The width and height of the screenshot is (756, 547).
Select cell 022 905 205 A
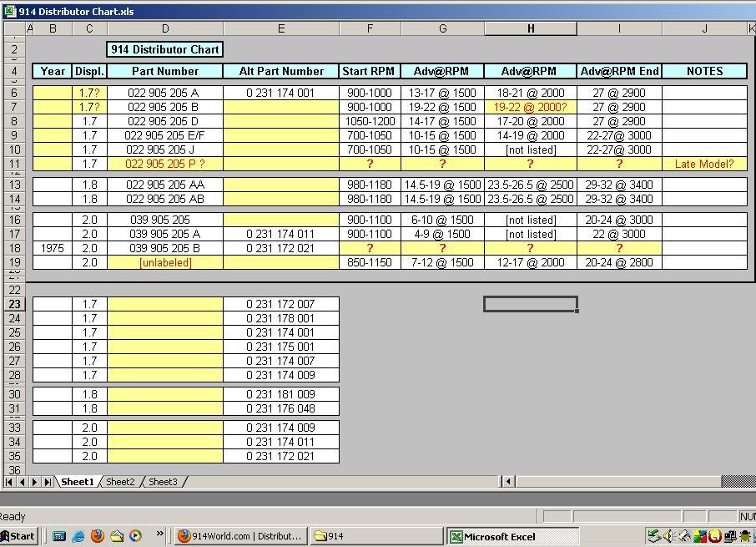(x=165, y=93)
